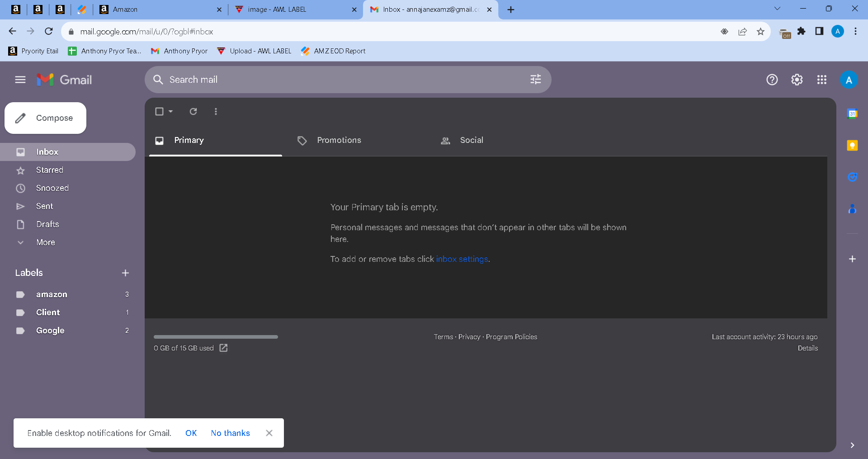The height and width of the screenshot is (459, 868).
Task: Open the browser extensions puzzle icon
Action: tap(802, 31)
